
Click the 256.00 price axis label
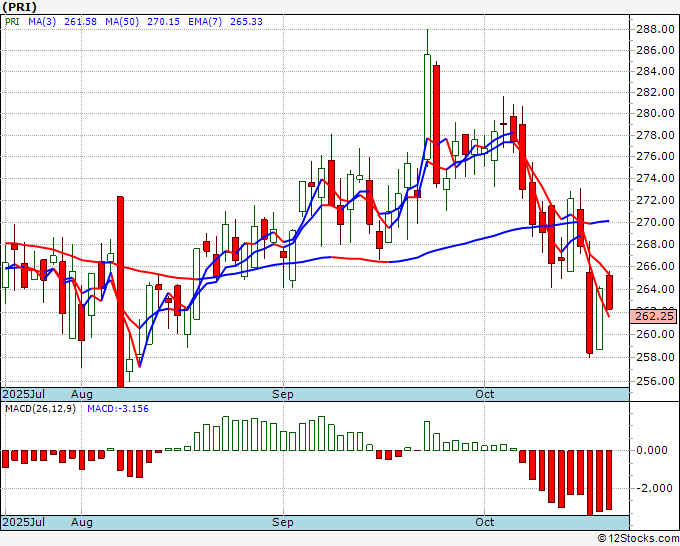[655, 381]
